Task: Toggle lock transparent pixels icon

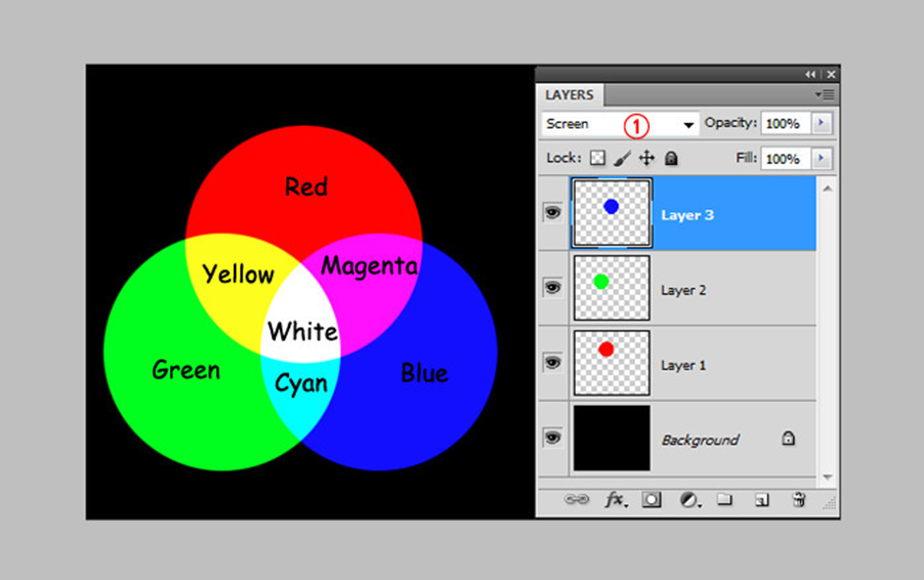Action: tap(598, 158)
